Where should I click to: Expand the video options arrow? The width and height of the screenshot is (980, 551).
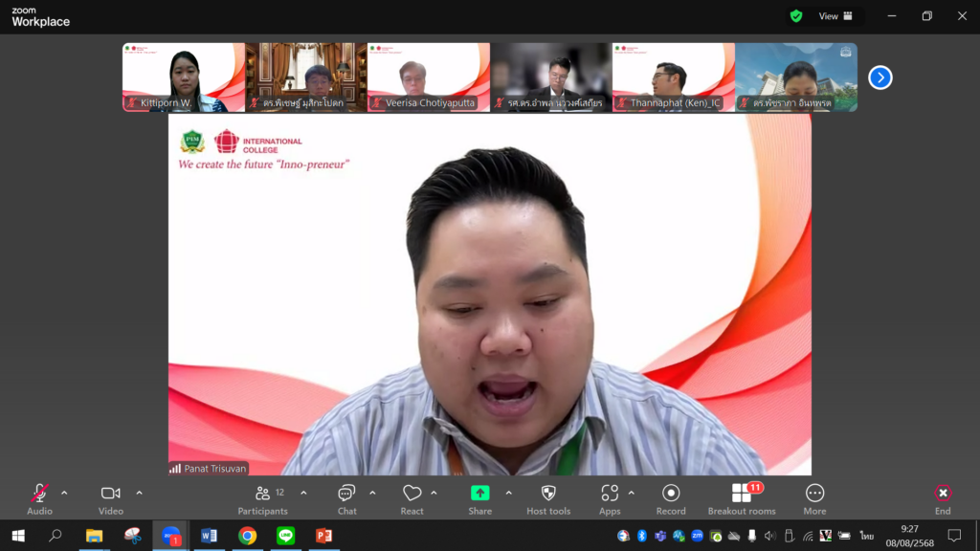140,493
